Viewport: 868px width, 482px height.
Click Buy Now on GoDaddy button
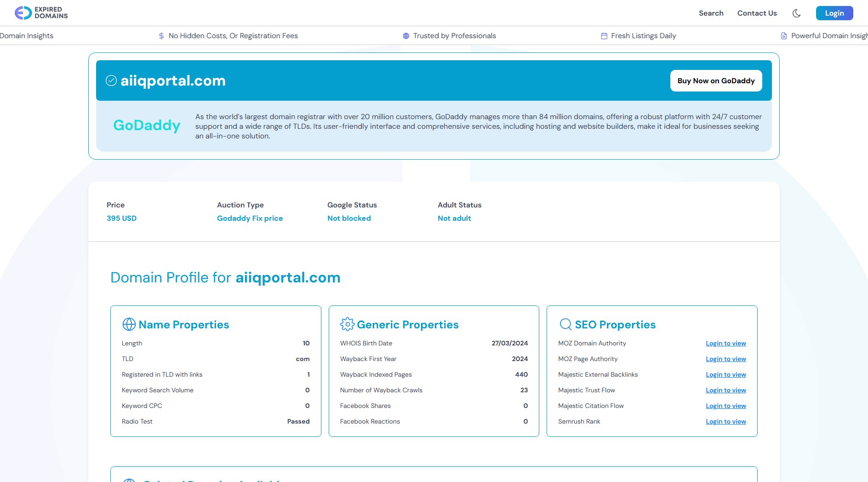(x=716, y=81)
